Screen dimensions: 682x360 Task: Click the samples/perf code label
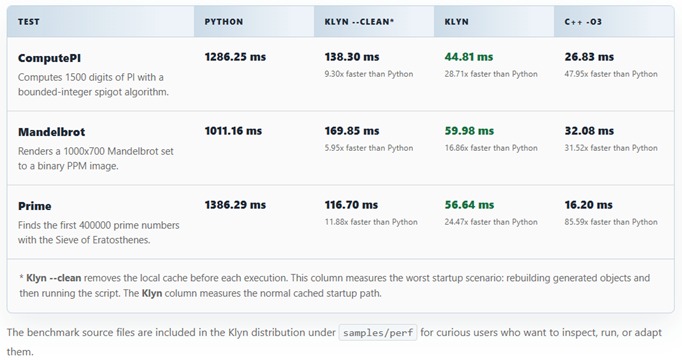pyautogui.click(x=378, y=333)
